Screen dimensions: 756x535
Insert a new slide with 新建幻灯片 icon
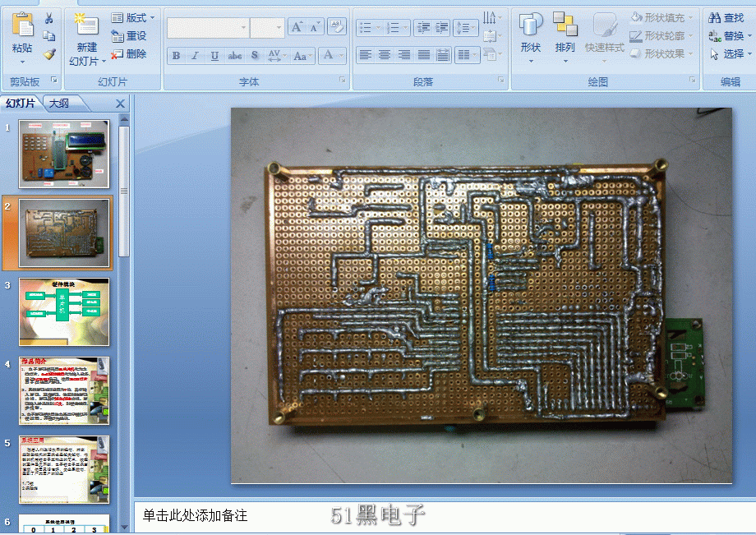click(86, 25)
